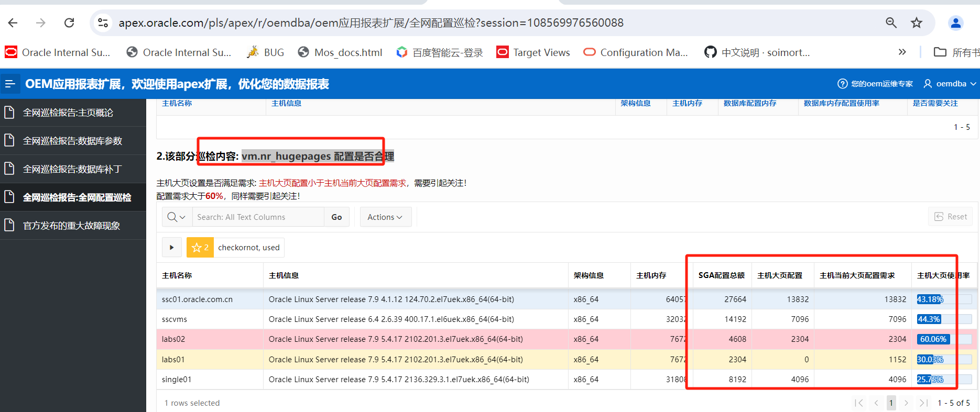
Task: Click the 主机当前大页配置需求 column header
Action: pos(857,275)
